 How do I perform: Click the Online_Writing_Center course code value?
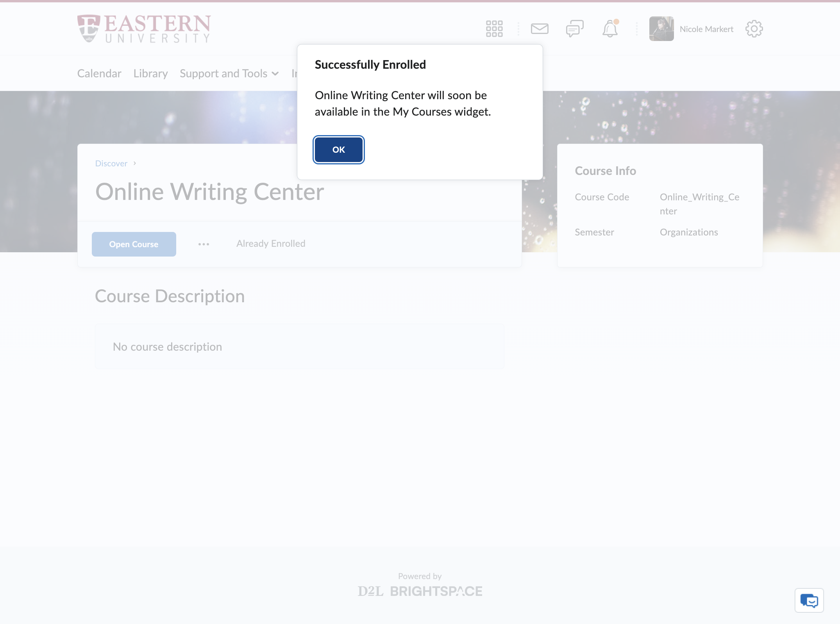(x=699, y=204)
